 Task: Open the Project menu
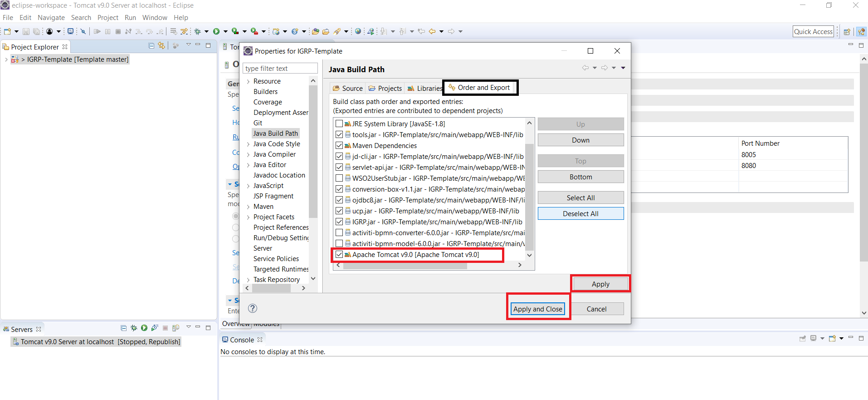pyautogui.click(x=108, y=18)
